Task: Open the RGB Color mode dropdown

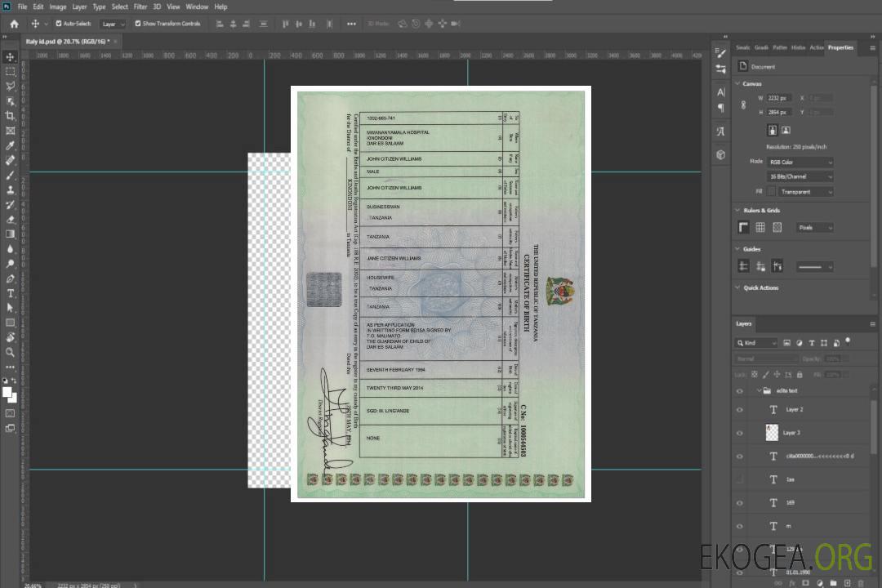Action: 800,163
